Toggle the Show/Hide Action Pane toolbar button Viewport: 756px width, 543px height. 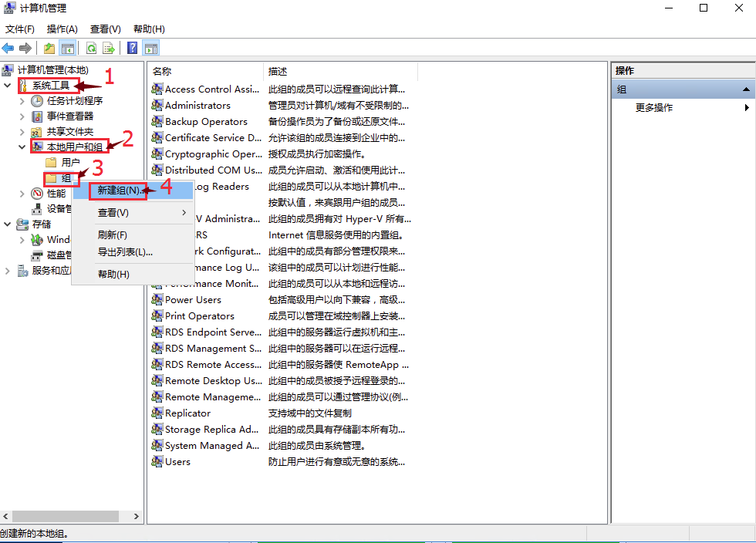[x=151, y=48]
